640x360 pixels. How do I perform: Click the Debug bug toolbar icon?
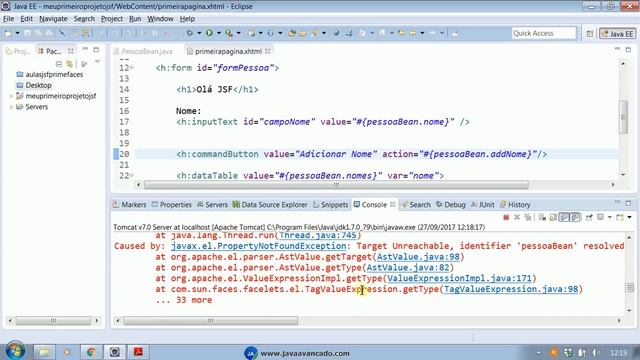[190, 33]
